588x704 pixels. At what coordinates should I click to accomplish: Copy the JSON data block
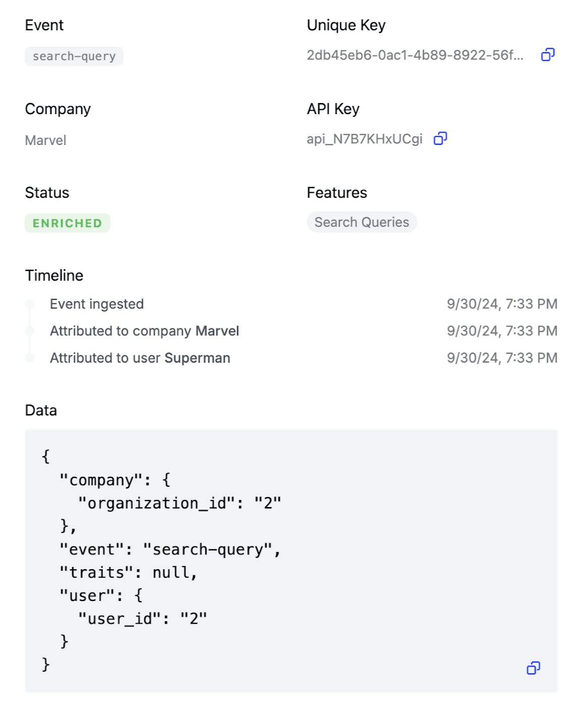click(x=533, y=668)
